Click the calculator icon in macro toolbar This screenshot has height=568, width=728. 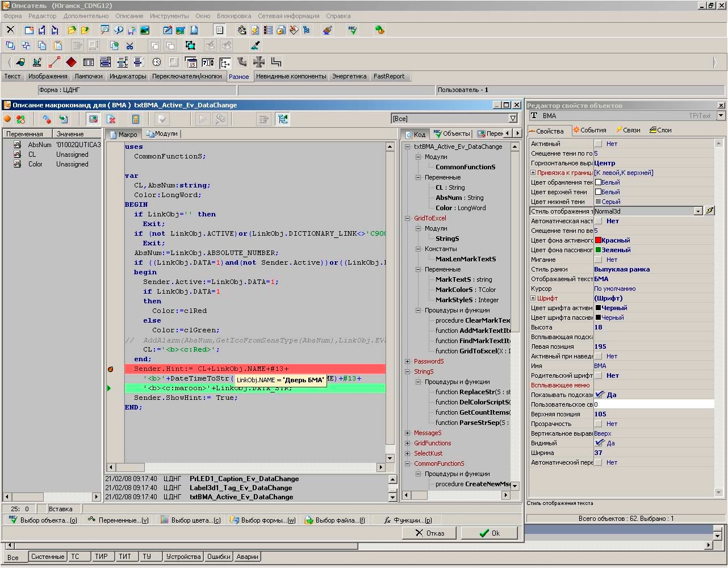(136, 119)
